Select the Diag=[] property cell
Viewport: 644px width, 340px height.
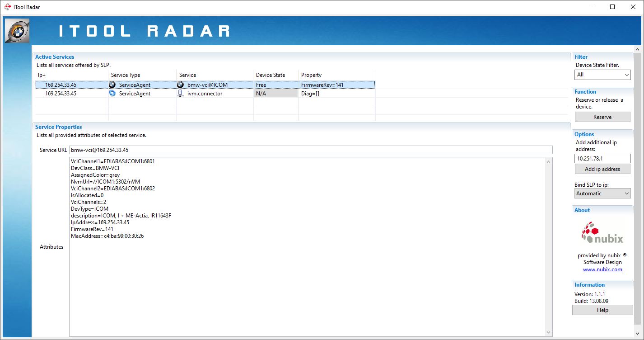[x=336, y=93]
